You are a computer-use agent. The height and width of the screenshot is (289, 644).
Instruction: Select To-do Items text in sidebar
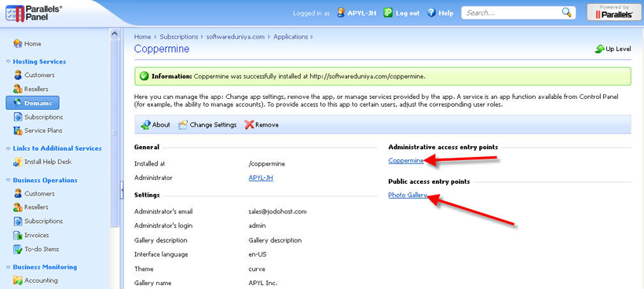[42, 249]
